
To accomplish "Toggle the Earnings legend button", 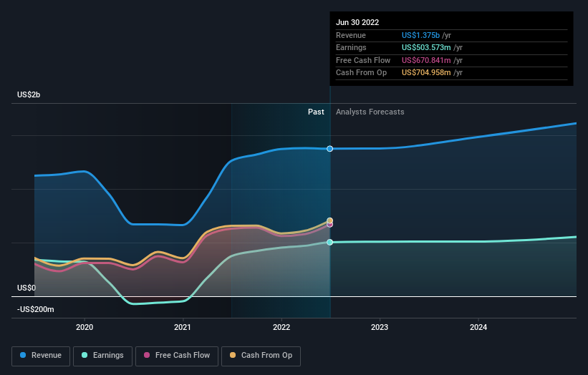I will tap(102, 356).
